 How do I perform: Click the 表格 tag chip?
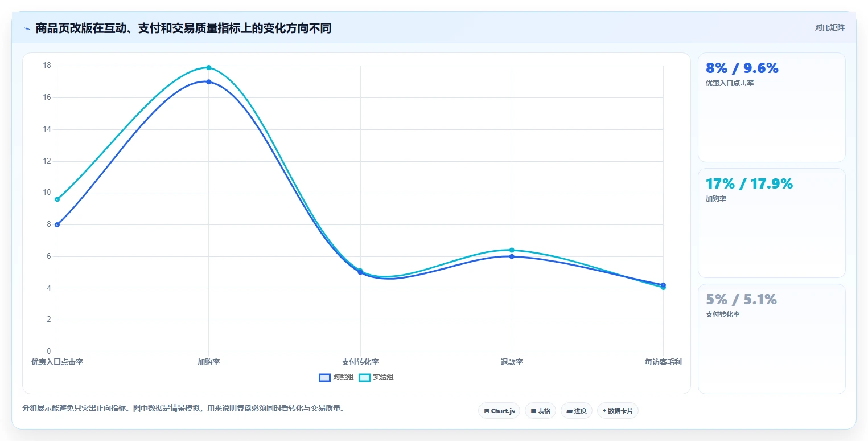click(x=540, y=411)
